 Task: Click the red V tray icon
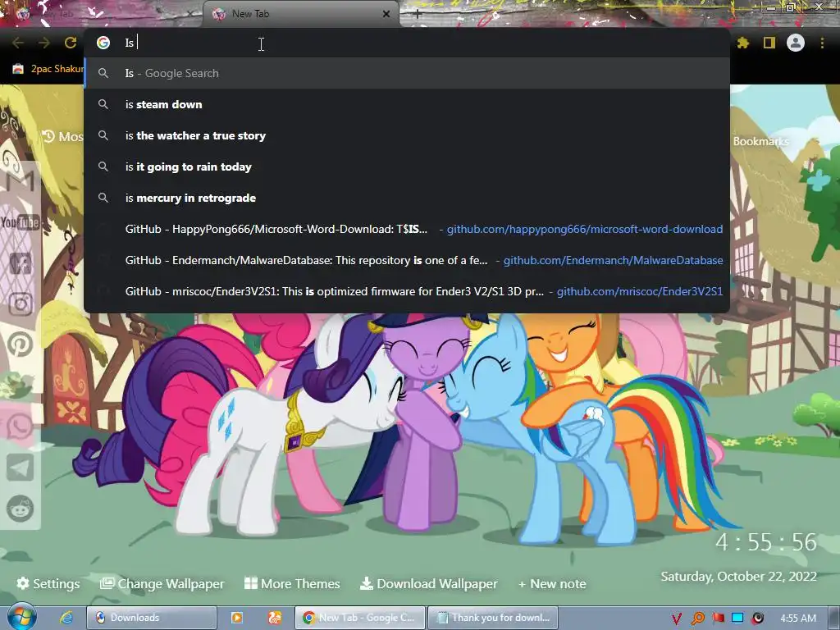pyautogui.click(x=677, y=619)
